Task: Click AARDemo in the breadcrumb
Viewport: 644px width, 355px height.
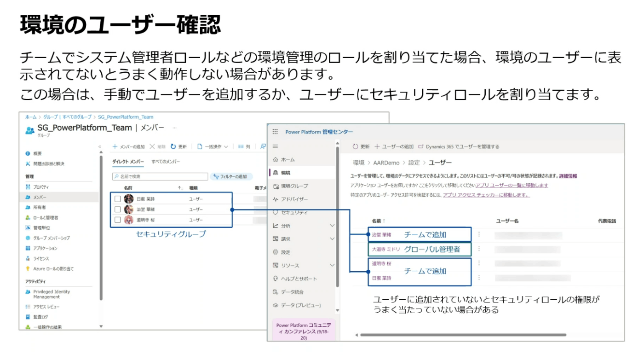Action: coord(386,163)
